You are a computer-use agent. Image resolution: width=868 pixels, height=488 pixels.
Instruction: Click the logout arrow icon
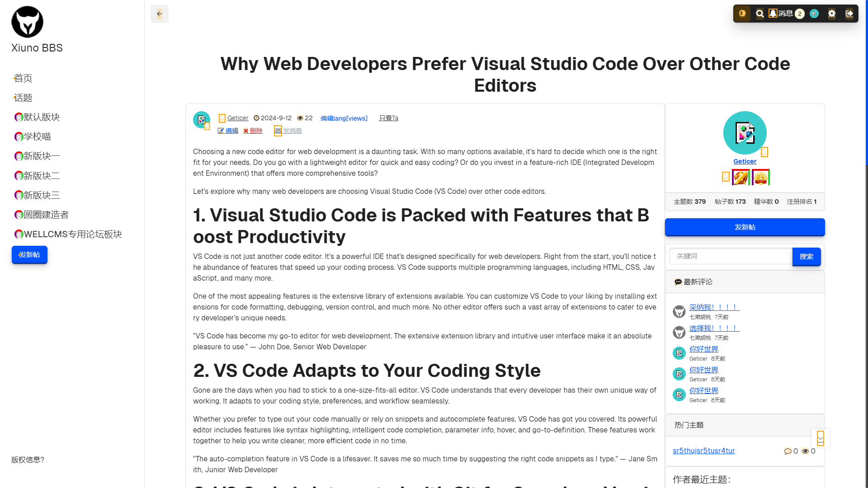click(x=849, y=14)
